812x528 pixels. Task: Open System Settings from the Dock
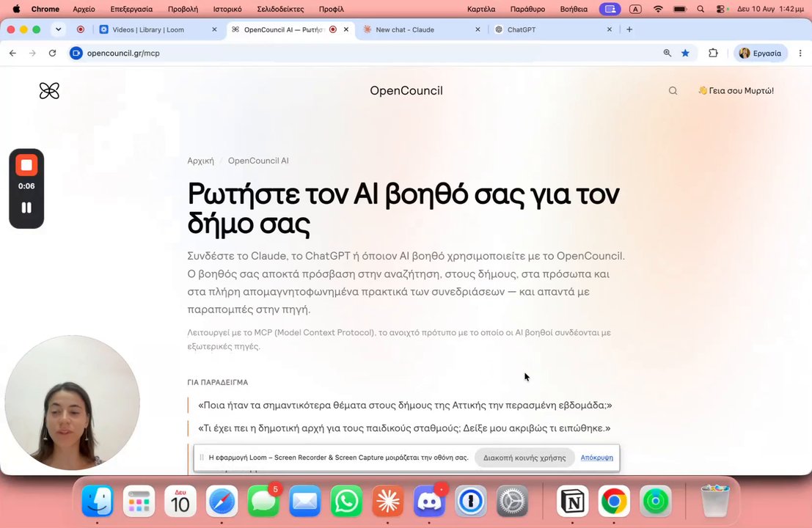(512, 501)
